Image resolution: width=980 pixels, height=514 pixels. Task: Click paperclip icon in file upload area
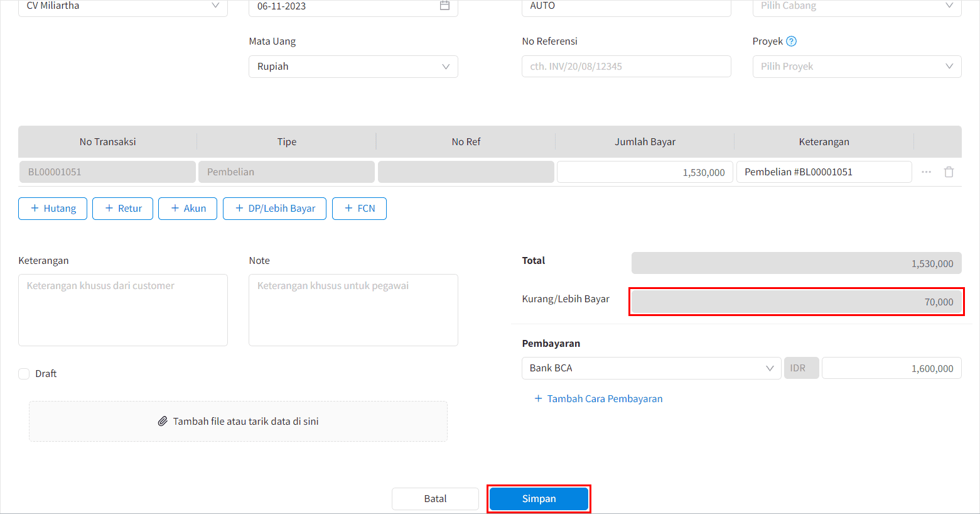click(163, 422)
